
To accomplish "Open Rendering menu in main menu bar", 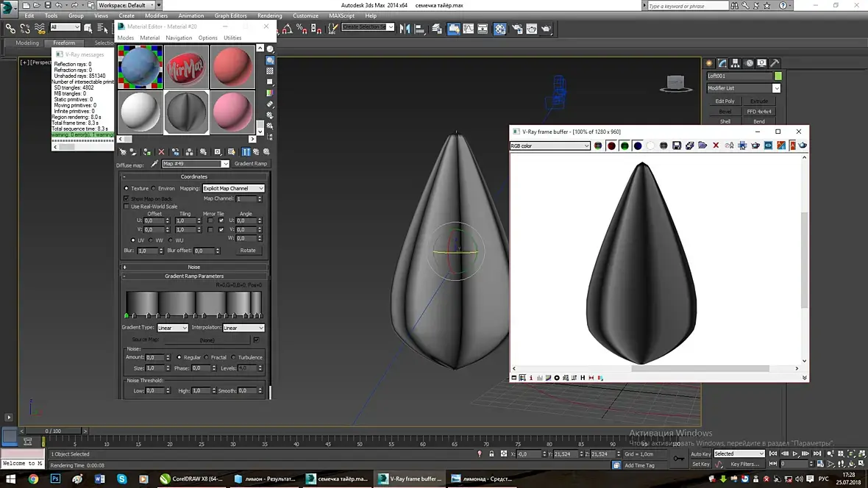I will point(269,15).
